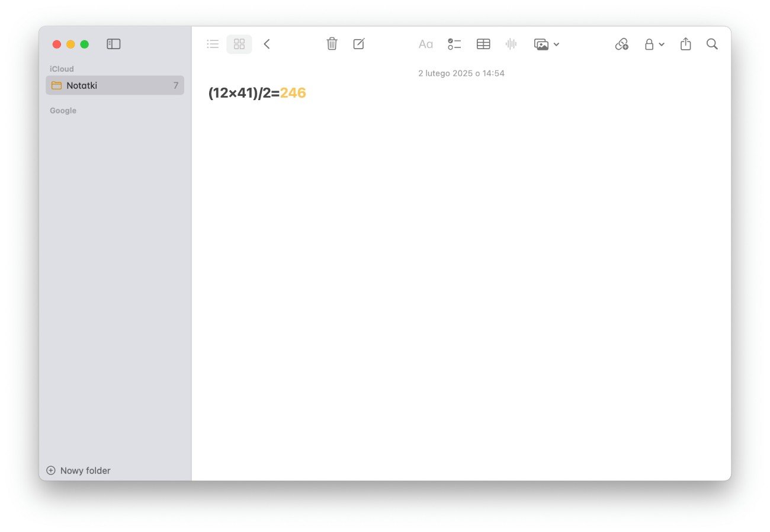The image size is (770, 532).
Task: Add a link to the note
Action: (621, 44)
